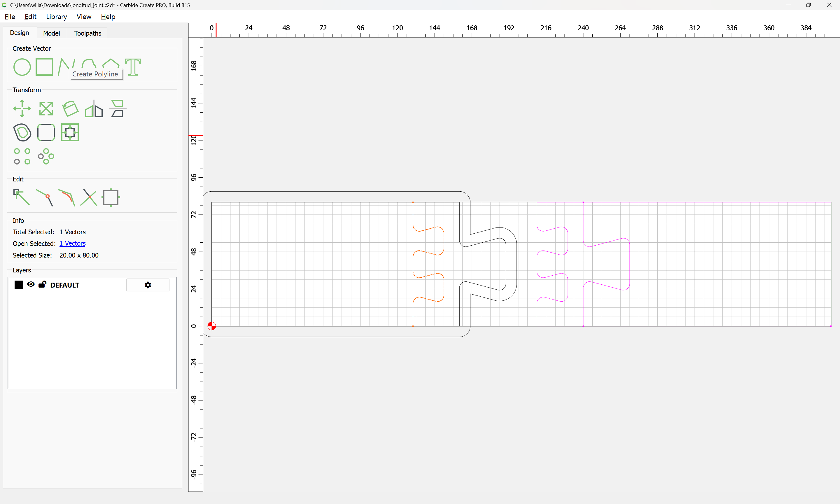Viewport: 840px width, 504px height.
Task: Open the Resize/Scale transform tool
Action: click(46, 109)
